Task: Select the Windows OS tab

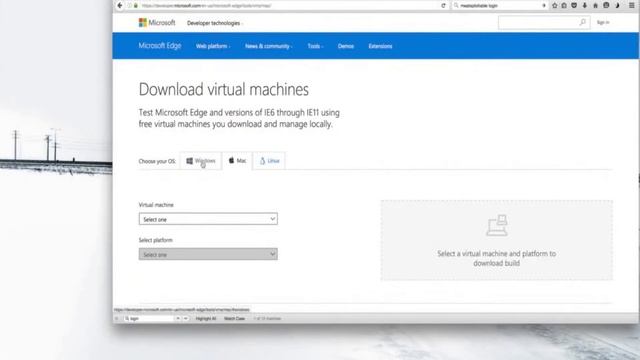Action: [201, 161]
